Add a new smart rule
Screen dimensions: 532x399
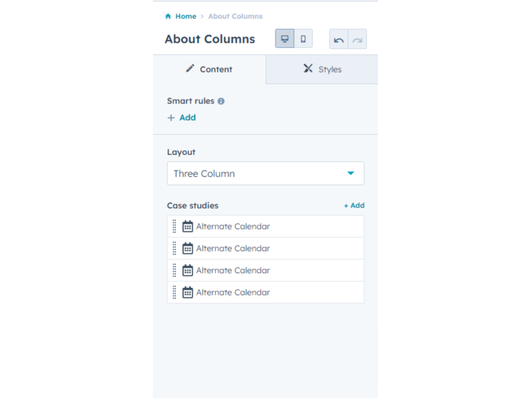point(182,118)
